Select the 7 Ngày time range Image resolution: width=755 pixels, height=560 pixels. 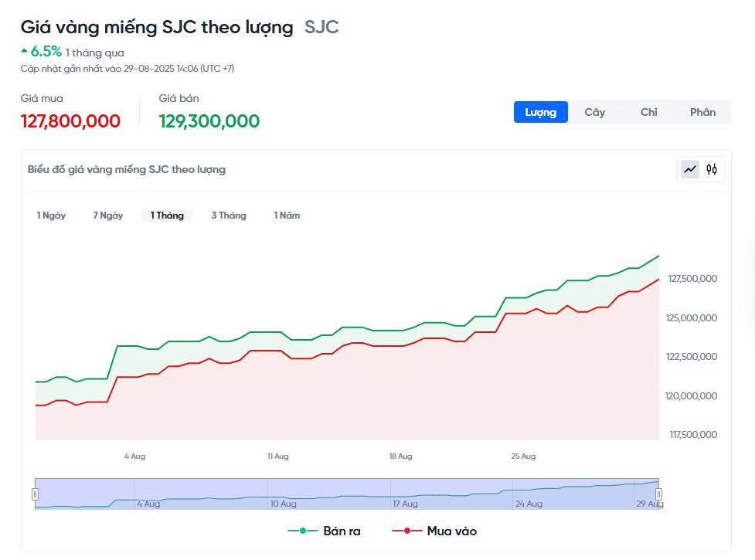tap(107, 216)
